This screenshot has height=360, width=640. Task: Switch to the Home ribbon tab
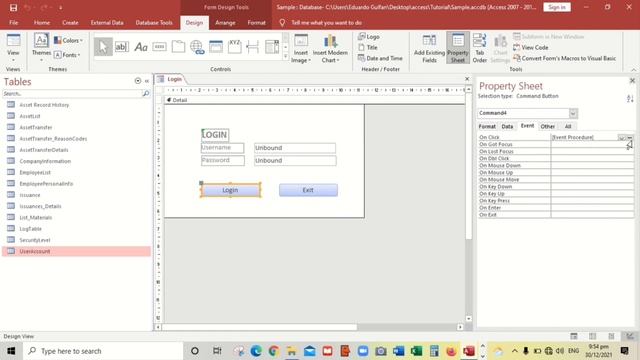click(42, 23)
